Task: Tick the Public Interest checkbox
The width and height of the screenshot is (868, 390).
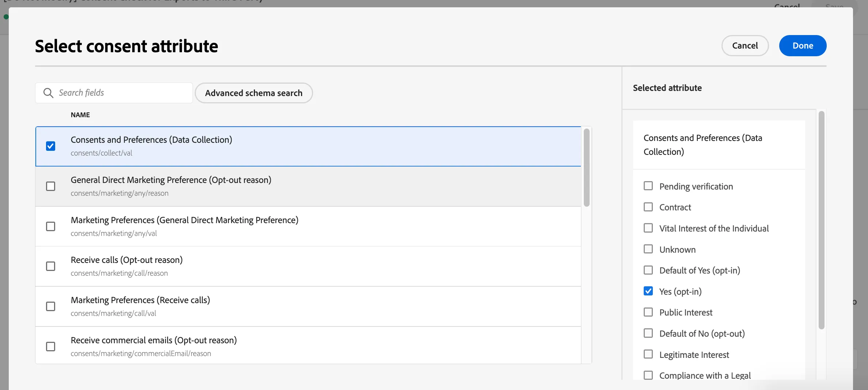Action: 648,312
